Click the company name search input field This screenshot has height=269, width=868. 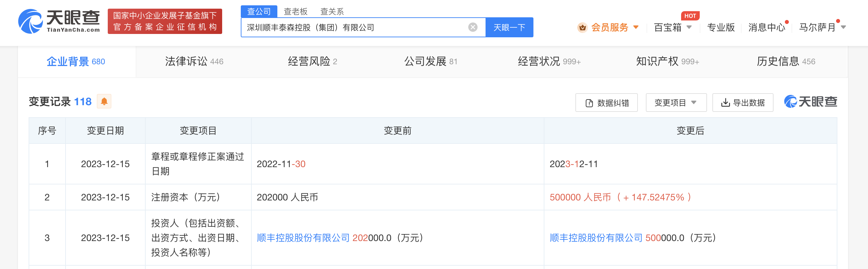point(354,27)
